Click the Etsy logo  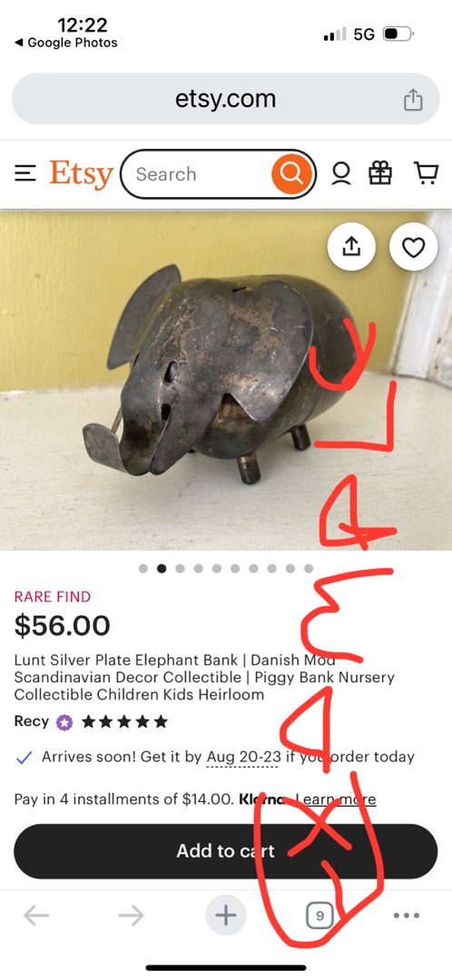pos(82,174)
